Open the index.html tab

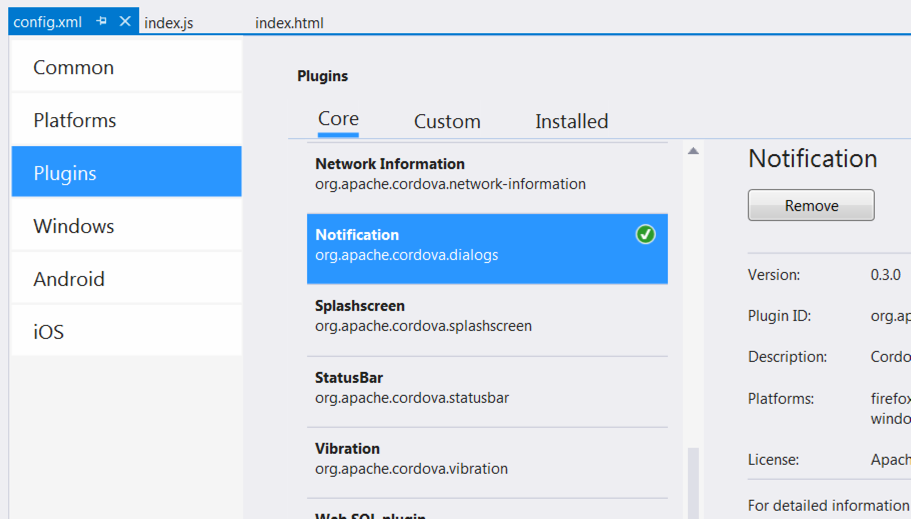coord(289,23)
